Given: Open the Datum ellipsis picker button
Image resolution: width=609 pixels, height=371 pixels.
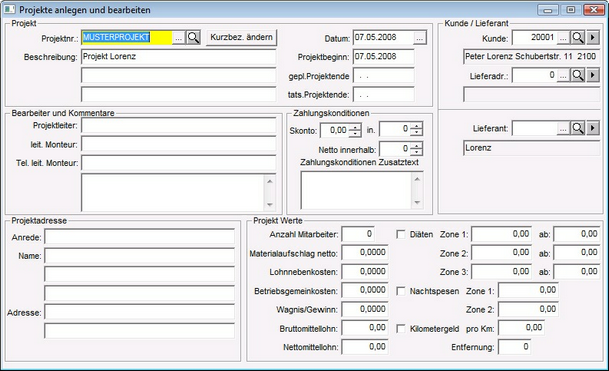Looking at the screenshot, I should [x=419, y=38].
